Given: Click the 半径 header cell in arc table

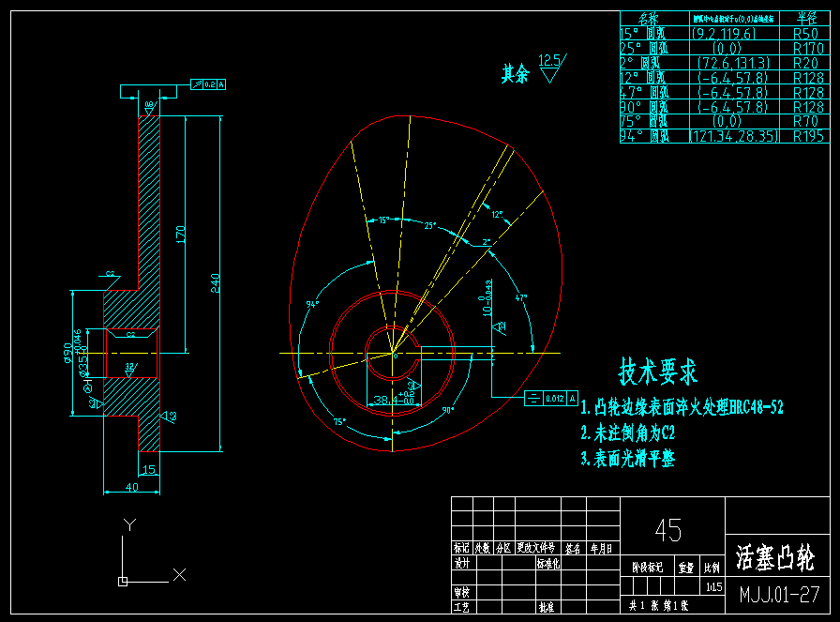Looking at the screenshot, I should pyautogui.click(x=804, y=18).
